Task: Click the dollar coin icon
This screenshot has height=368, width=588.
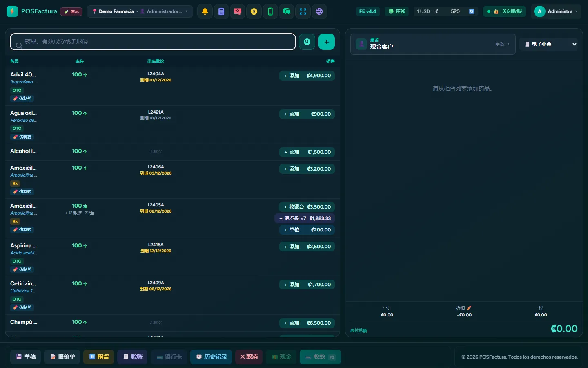Action: (254, 11)
